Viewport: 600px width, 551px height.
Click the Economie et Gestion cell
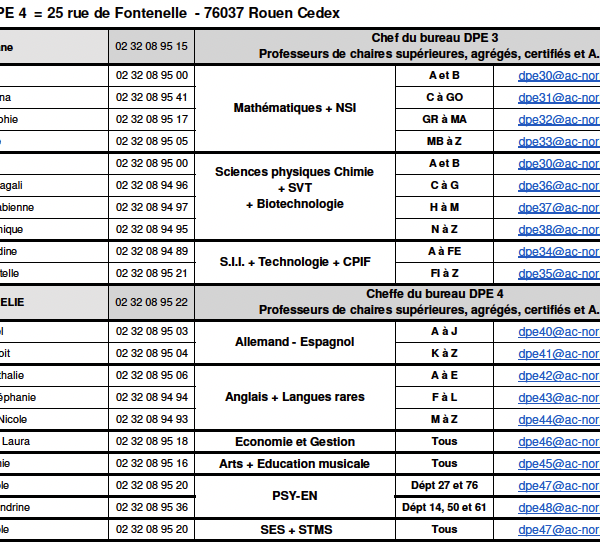click(x=295, y=442)
